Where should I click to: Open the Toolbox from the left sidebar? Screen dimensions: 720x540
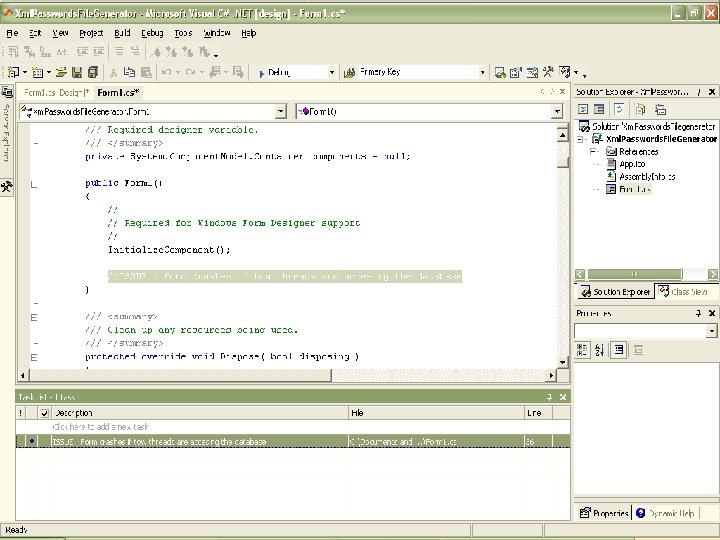pyautogui.click(x=6, y=186)
